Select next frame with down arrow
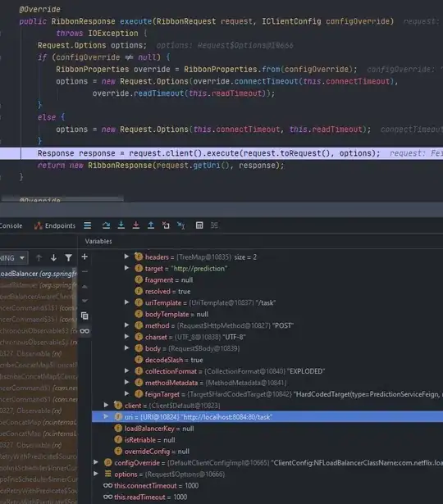Viewport: 443px width, 504px height. pyautogui.click(x=53, y=257)
